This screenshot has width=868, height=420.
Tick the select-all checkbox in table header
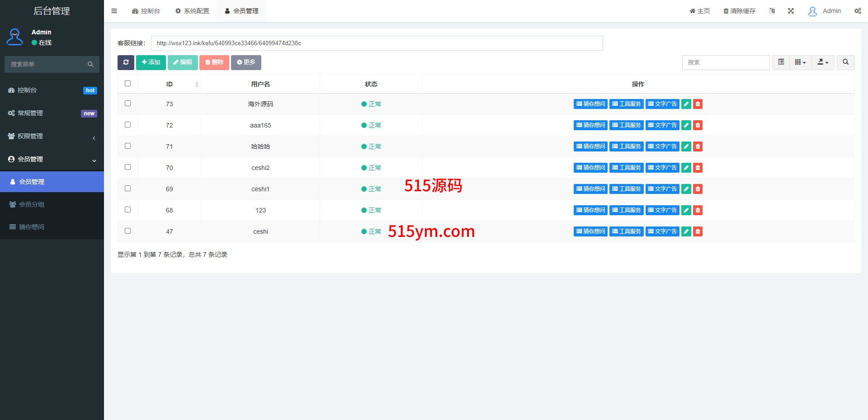click(128, 84)
